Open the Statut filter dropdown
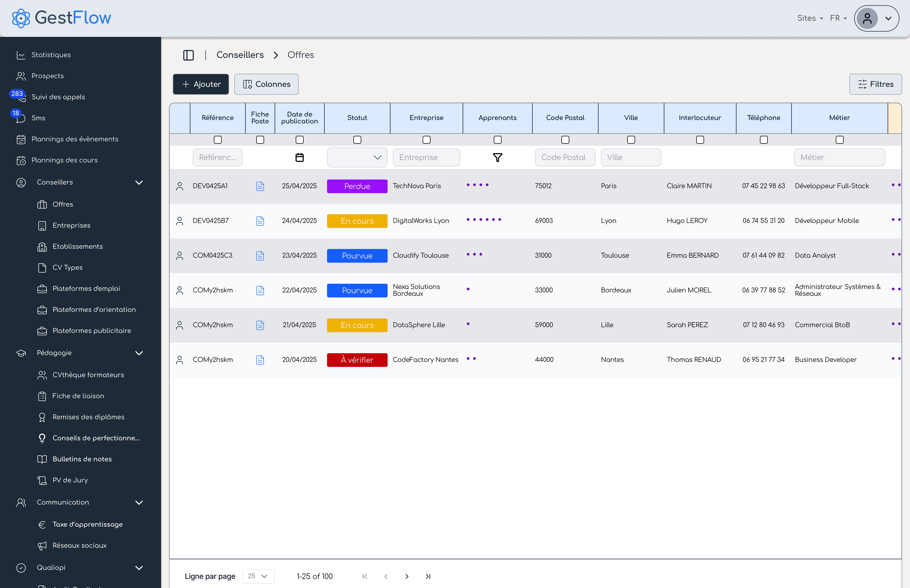This screenshot has height=588, width=910. 357,157
